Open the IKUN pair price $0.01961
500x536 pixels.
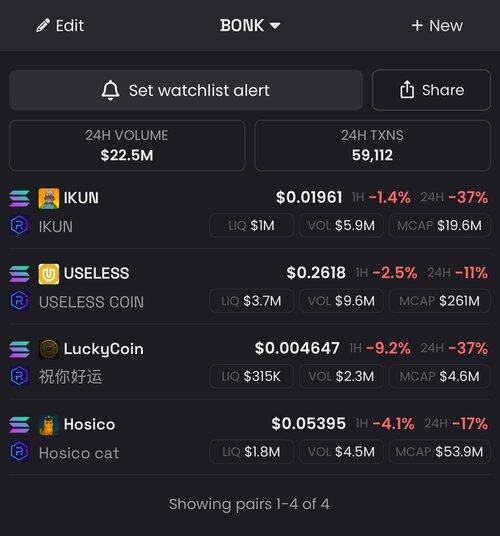click(x=309, y=198)
